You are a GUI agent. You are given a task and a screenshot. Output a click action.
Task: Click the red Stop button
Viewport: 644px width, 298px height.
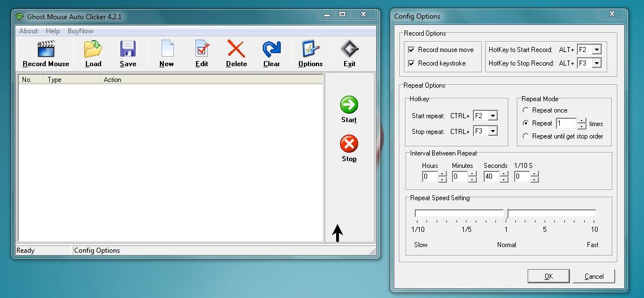point(349,144)
